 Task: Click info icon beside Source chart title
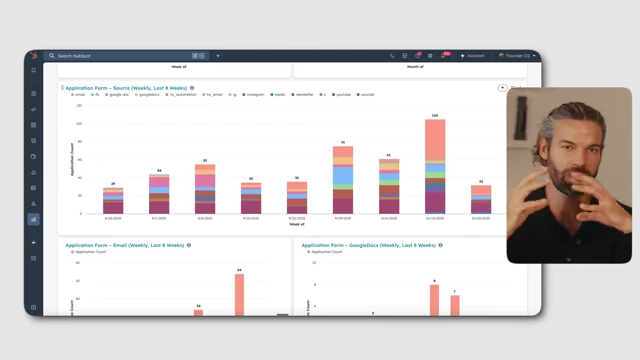192,88
